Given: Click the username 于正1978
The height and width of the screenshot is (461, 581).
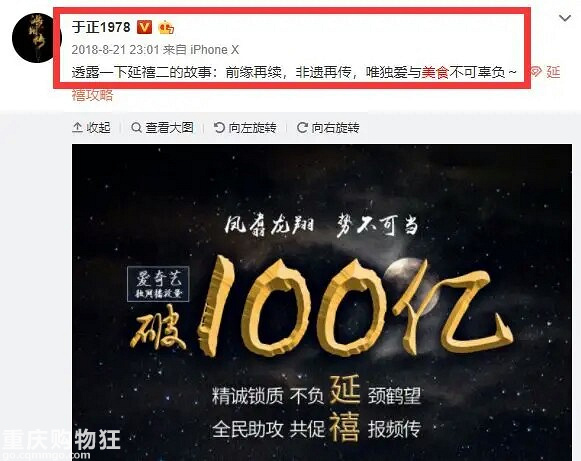Looking at the screenshot, I should pos(101,27).
